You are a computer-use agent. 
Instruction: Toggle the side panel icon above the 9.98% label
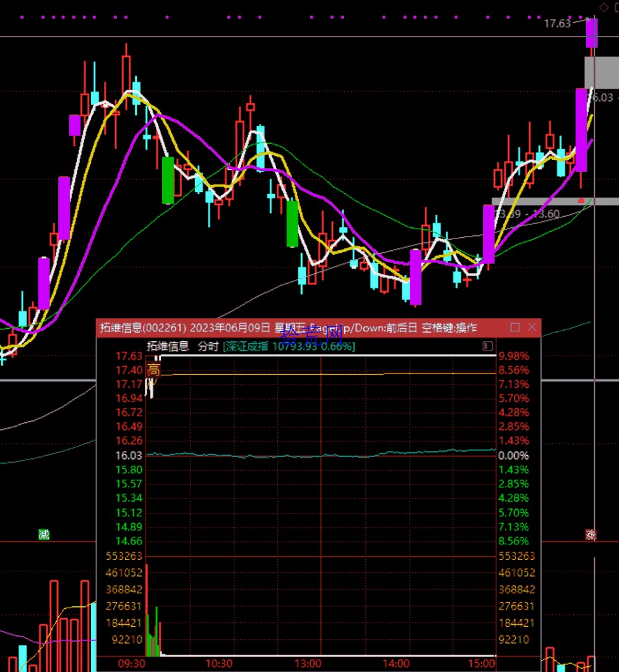click(488, 346)
